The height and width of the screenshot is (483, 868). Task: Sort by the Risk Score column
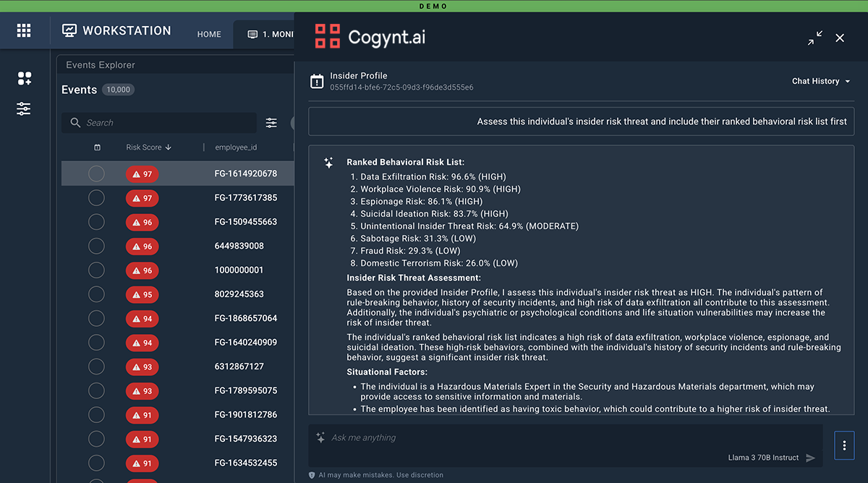[148, 148]
